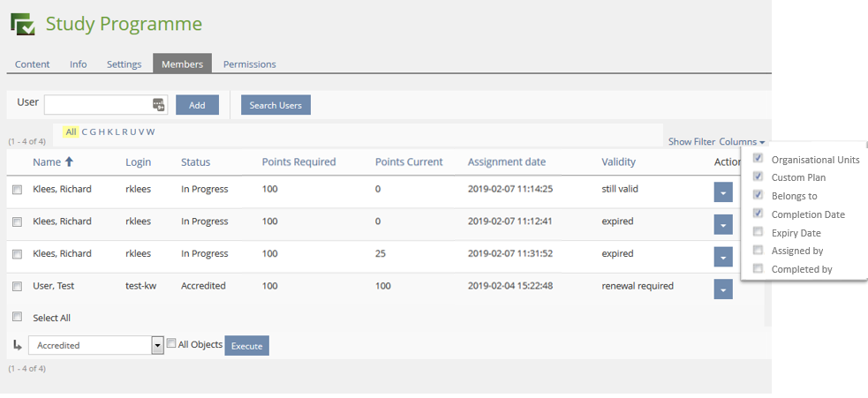Open action dropdown for expired 0-points row
This screenshot has height=398, width=868.
[x=722, y=224]
